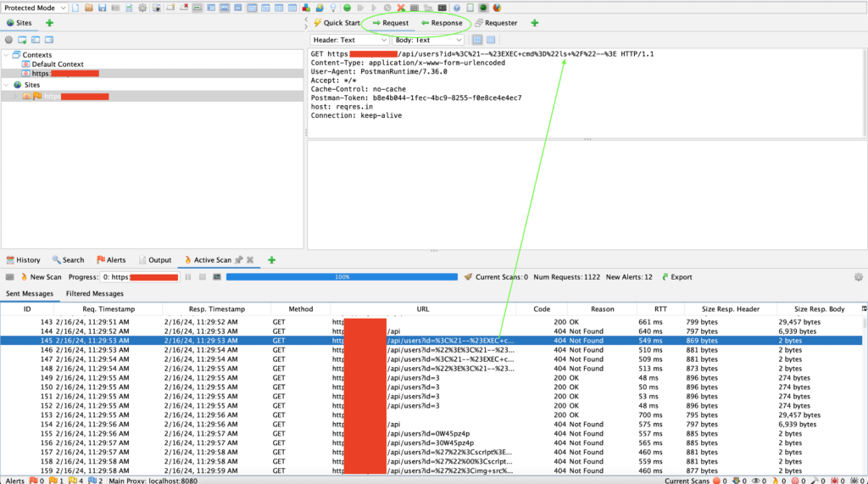This screenshot has height=484, width=868.
Task: Click the green plus beside Sites tab
Action: tap(49, 23)
